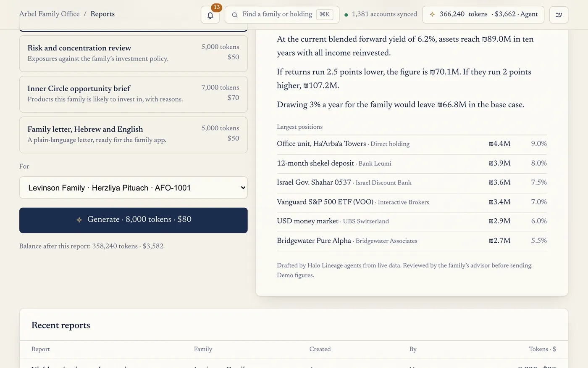Click the By column header
Screen dimensions: 588x368
tap(413, 349)
